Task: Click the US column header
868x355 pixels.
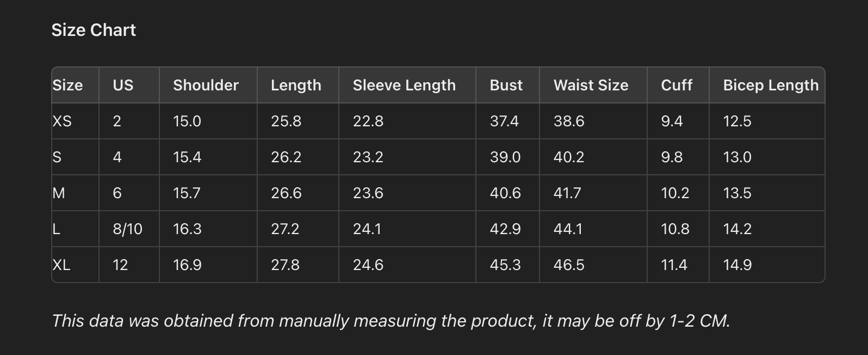Action: (123, 85)
